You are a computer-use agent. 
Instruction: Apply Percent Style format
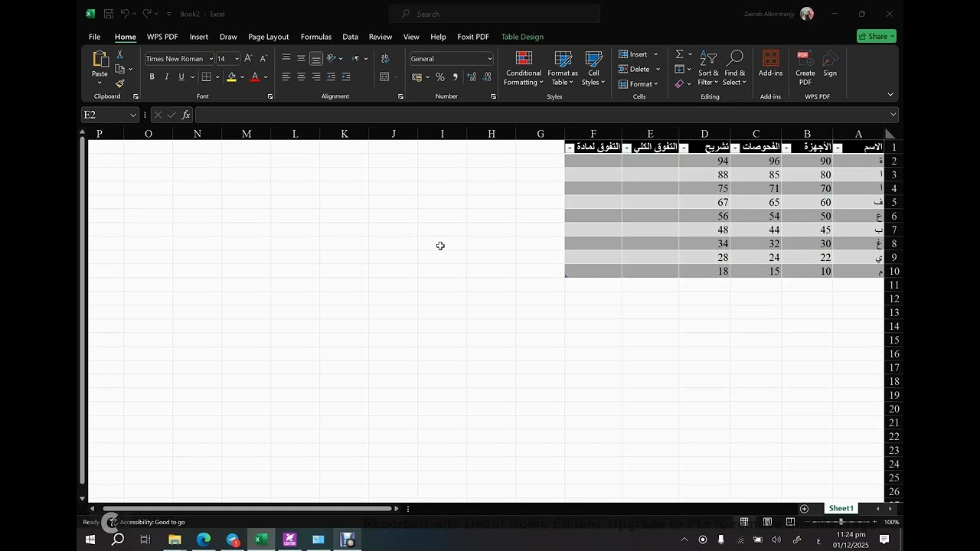click(x=439, y=77)
